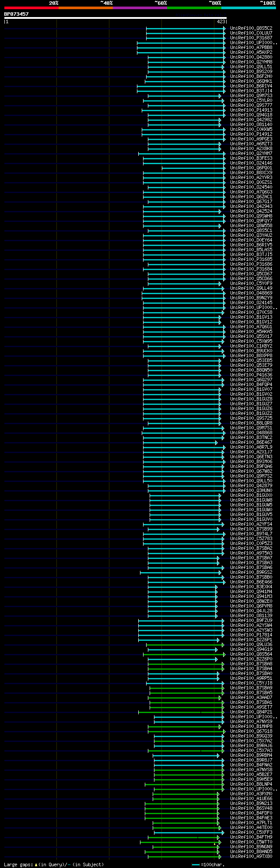Select the UniRef100_P17814 label
Image resolution: width=280 pixels, height=868 pixels.
[251, 635]
